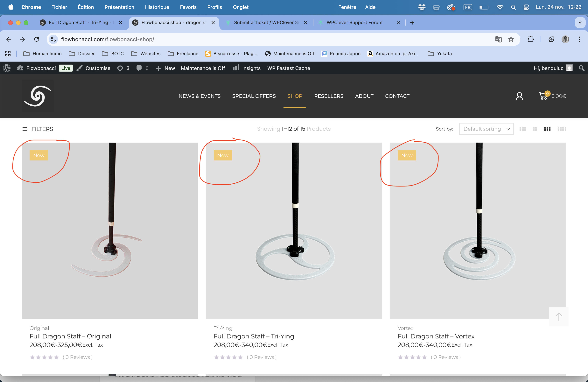Click the Vortex dragon staff image
The image size is (588, 382).
click(x=478, y=230)
